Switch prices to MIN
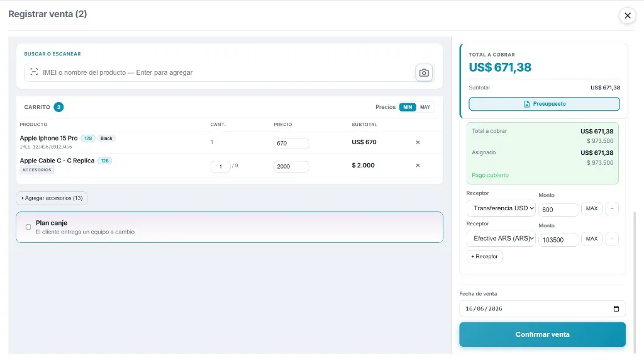Image resolution: width=644 pixels, height=362 pixels. [x=408, y=107]
